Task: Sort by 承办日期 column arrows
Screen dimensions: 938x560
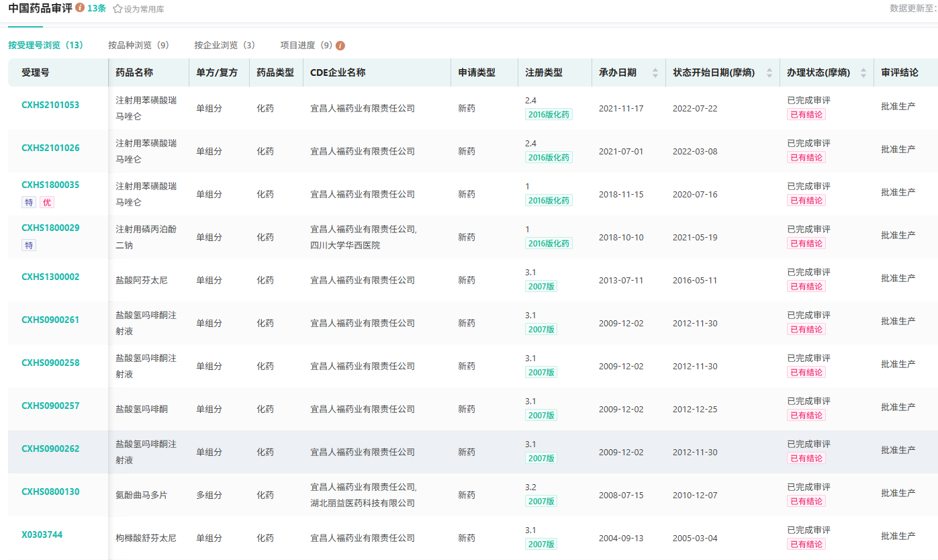Action: (x=655, y=73)
